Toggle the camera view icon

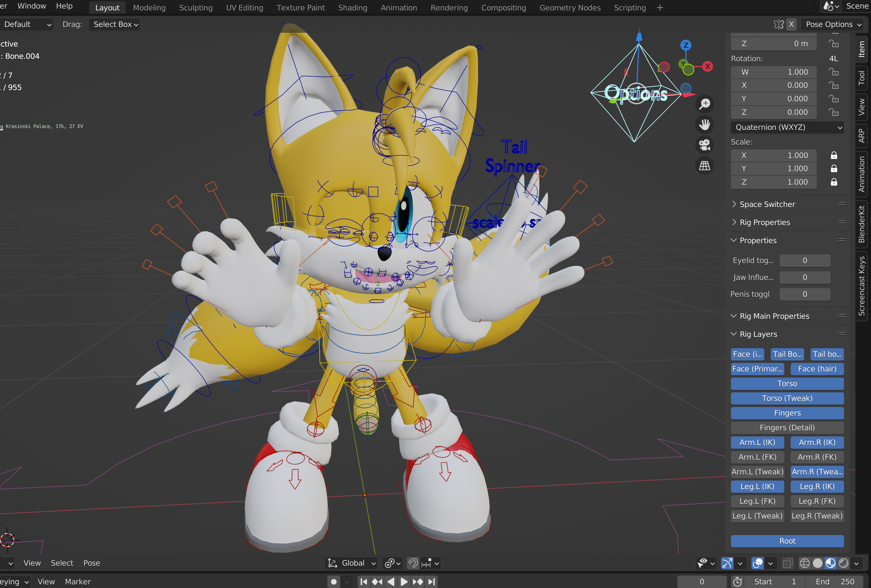705,145
